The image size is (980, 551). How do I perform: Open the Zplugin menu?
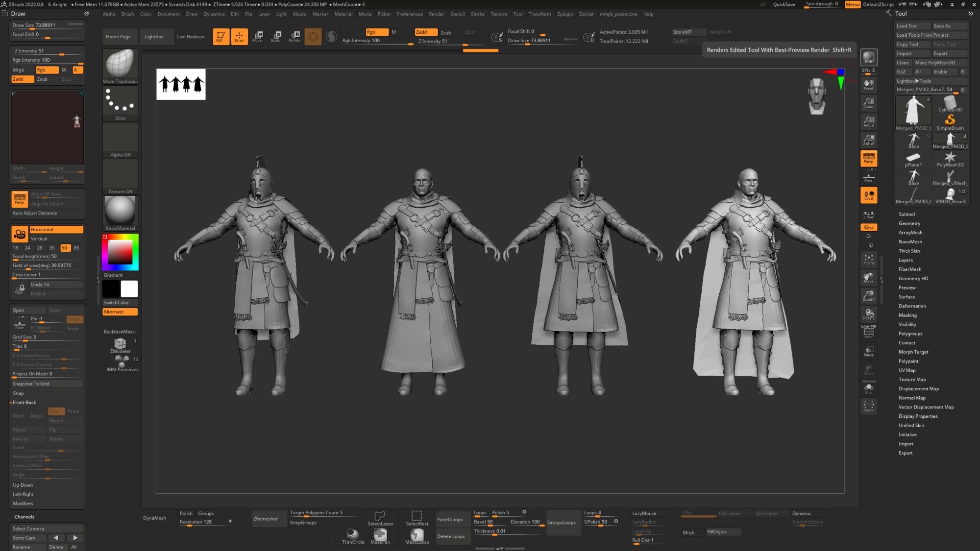point(564,14)
